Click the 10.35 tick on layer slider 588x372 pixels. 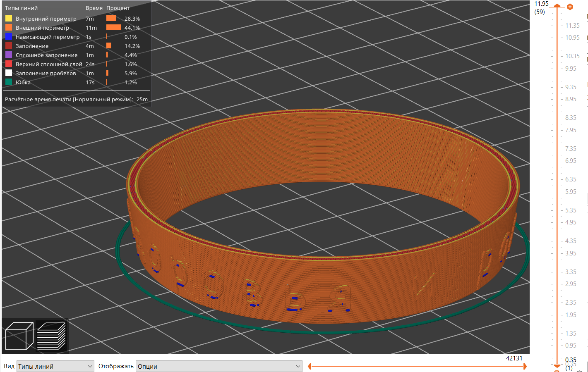pyautogui.click(x=572, y=56)
